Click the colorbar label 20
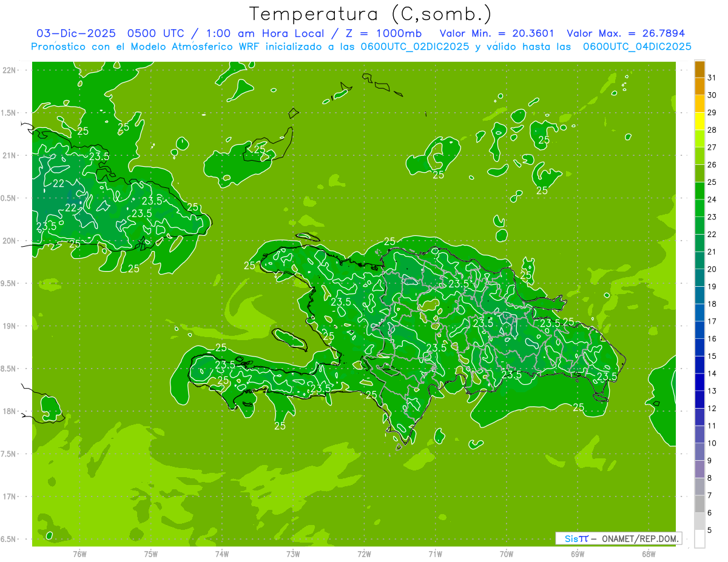The width and height of the screenshot is (728, 562). coord(712,269)
